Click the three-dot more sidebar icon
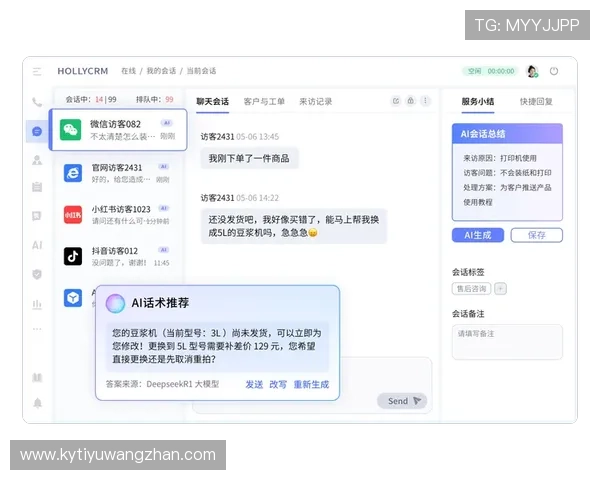 pos(37,329)
